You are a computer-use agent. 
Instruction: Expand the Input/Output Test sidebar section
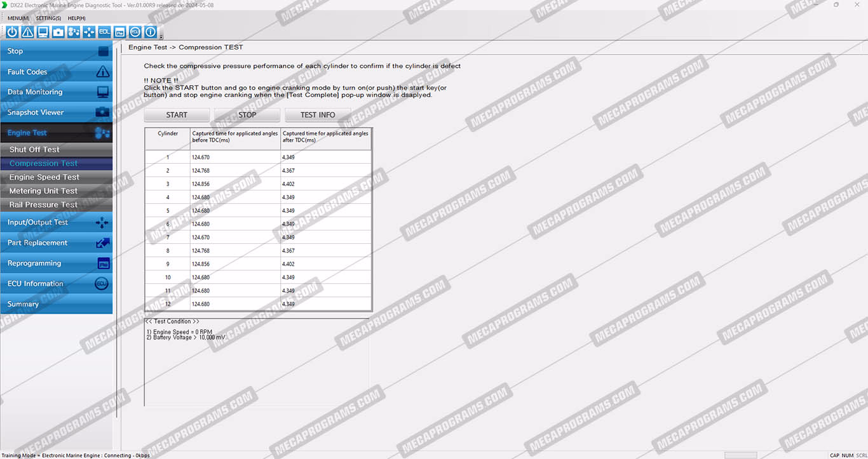56,223
